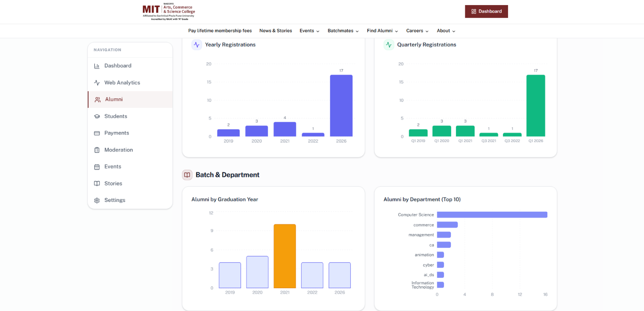Click the Computer Science department bar
Viewport: 644px width, 311px height.
(492, 215)
